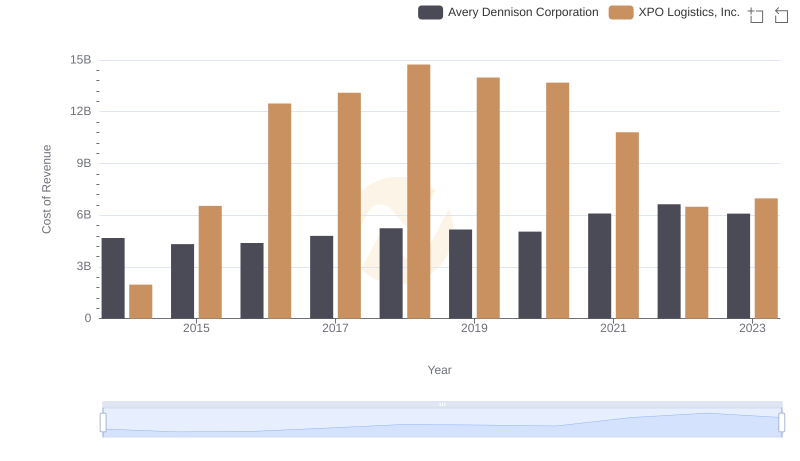The image size is (800, 461).
Task: Click the Avery Dennison bar for 2015
Action: click(182, 281)
